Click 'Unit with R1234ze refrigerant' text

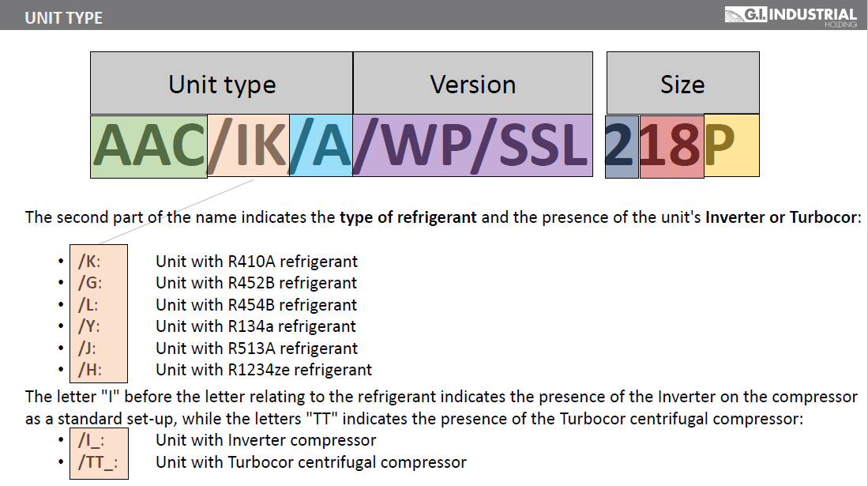tap(264, 370)
